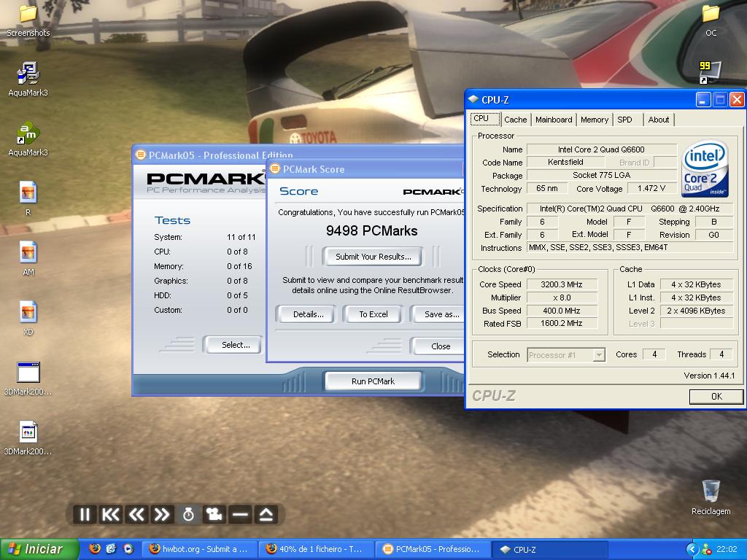
Task: Click the Run PCMark button
Action: tap(373, 381)
